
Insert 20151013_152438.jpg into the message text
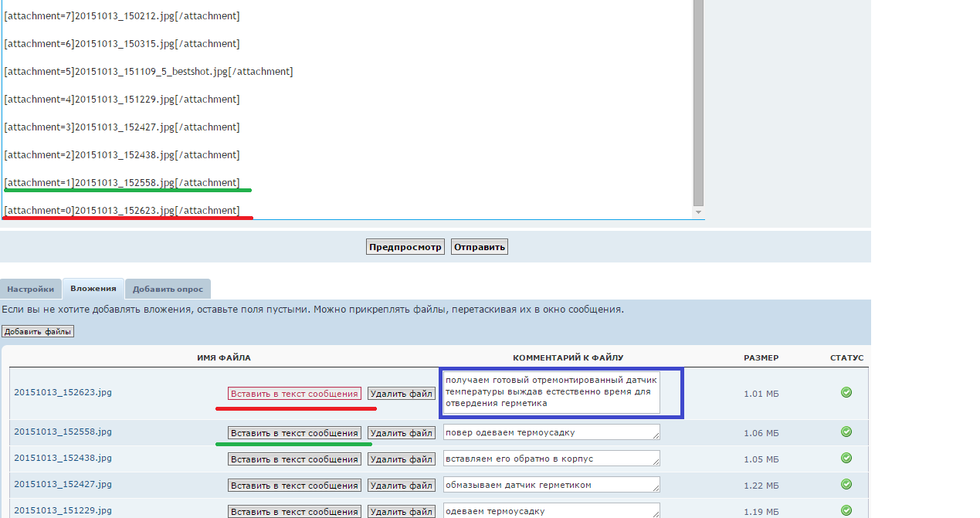pyautogui.click(x=294, y=459)
